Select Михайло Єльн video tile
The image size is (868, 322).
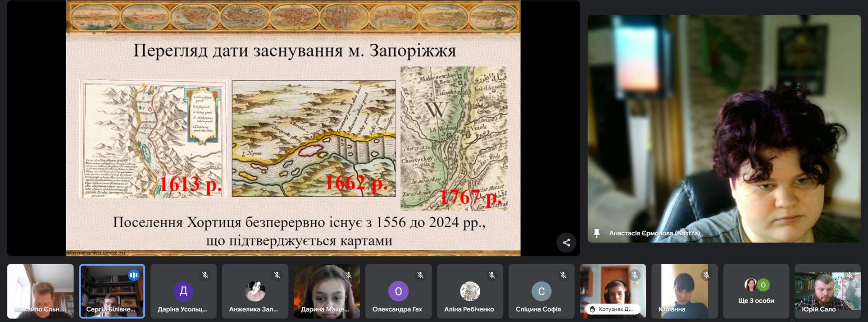point(41,291)
